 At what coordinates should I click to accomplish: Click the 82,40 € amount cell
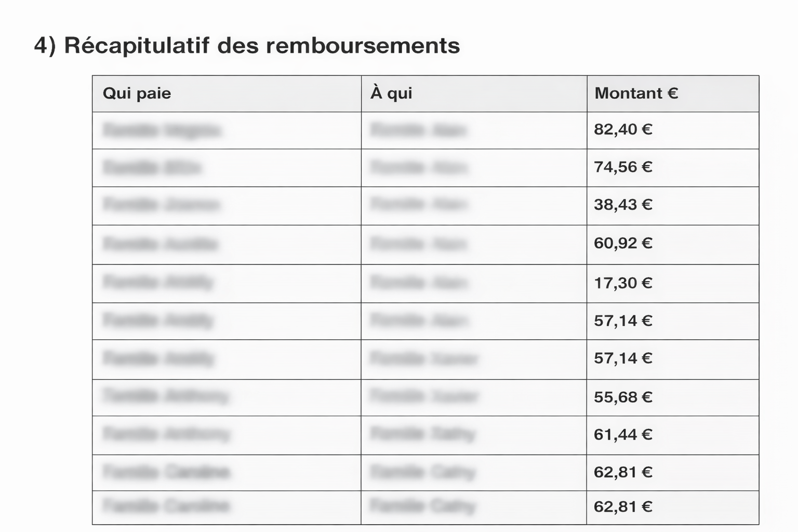click(x=622, y=130)
